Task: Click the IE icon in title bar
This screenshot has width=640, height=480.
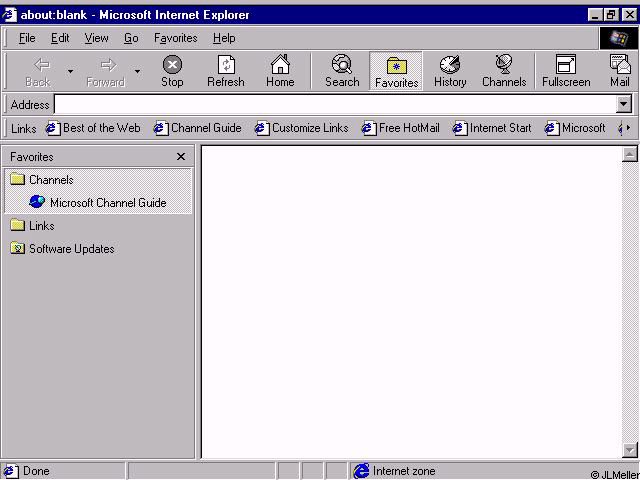Action: tap(9, 15)
